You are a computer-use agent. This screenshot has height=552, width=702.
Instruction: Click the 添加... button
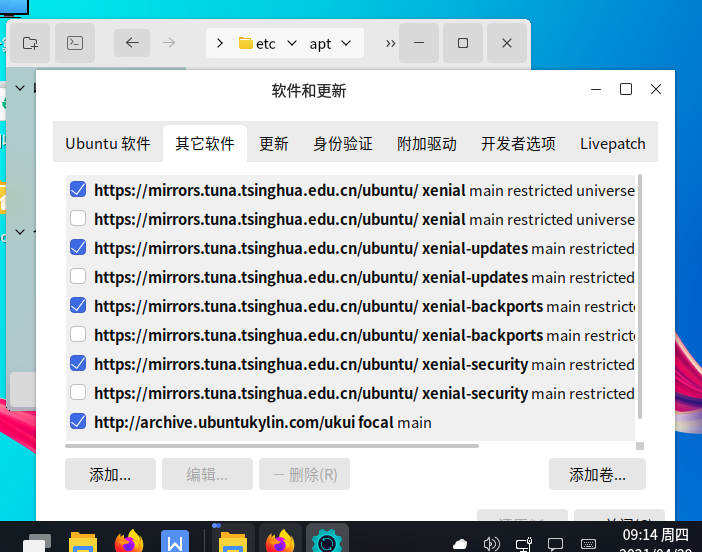pyautogui.click(x=110, y=474)
